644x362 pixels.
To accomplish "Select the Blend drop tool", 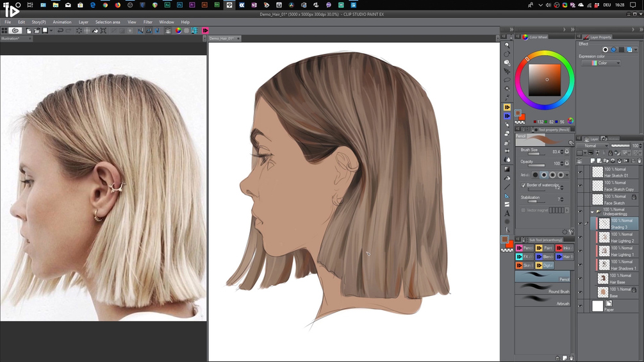I will pos(508,160).
